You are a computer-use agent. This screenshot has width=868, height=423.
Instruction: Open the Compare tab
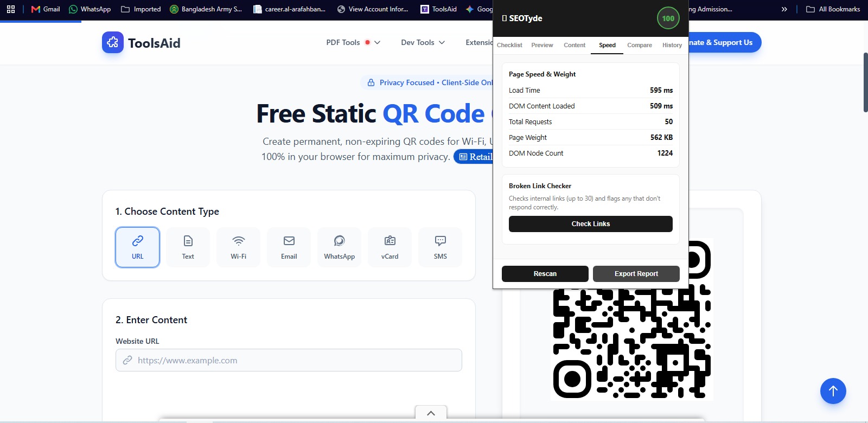(640, 45)
